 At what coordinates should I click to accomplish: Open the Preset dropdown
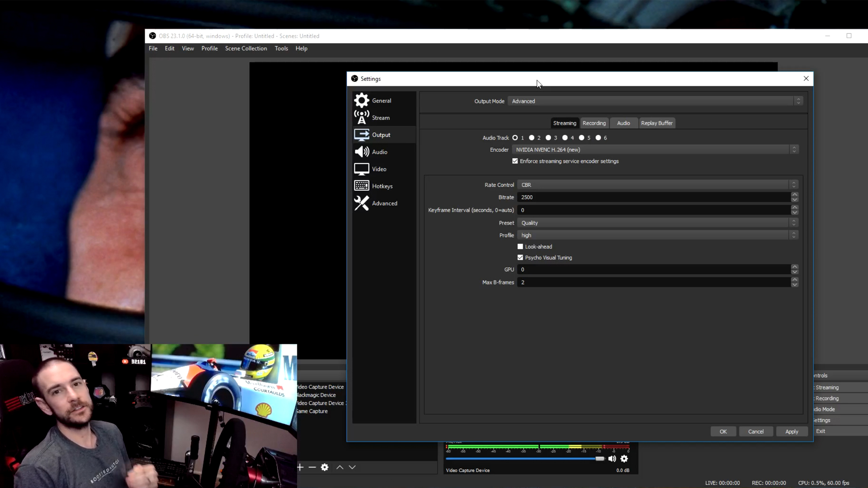658,223
